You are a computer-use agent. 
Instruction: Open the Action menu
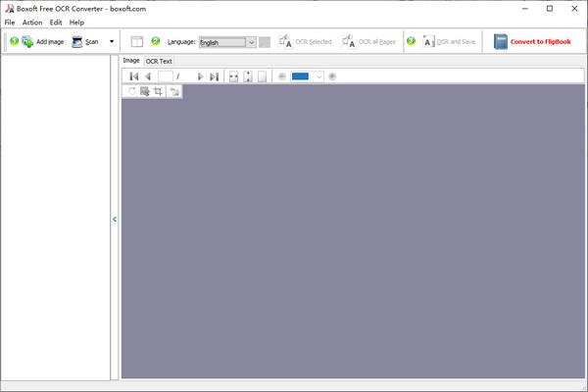(x=32, y=23)
